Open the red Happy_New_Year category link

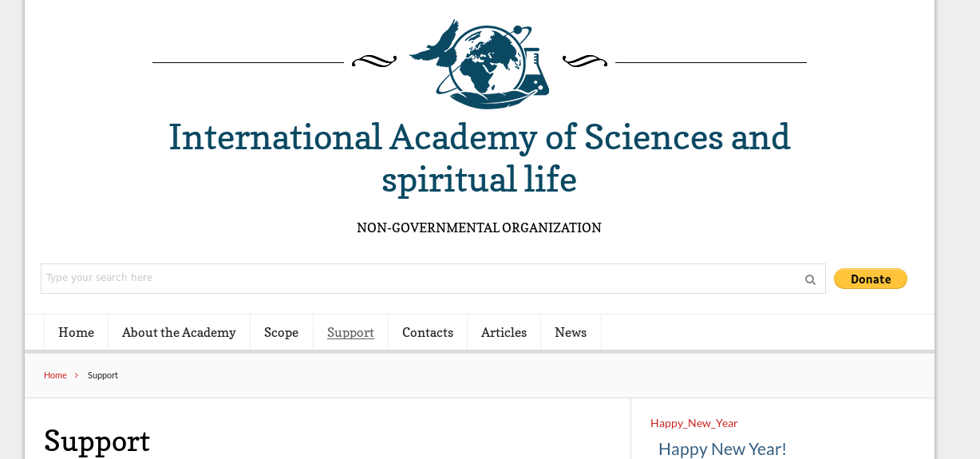[694, 423]
